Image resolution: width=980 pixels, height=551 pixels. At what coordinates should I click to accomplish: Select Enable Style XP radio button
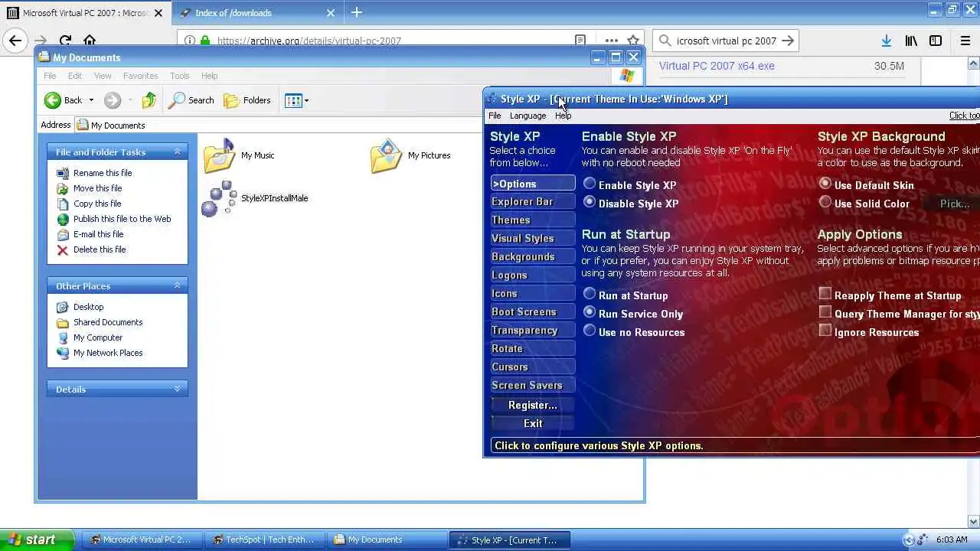[590, 184]
